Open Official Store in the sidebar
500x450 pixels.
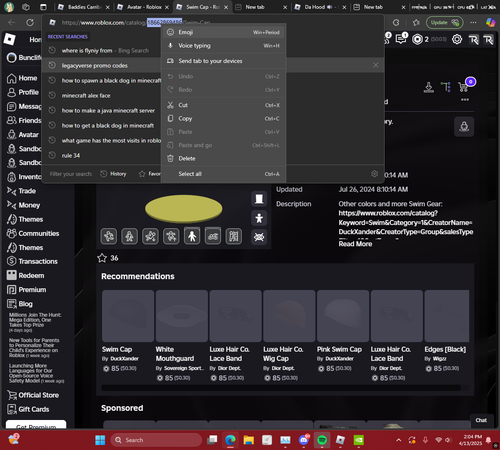33,395
